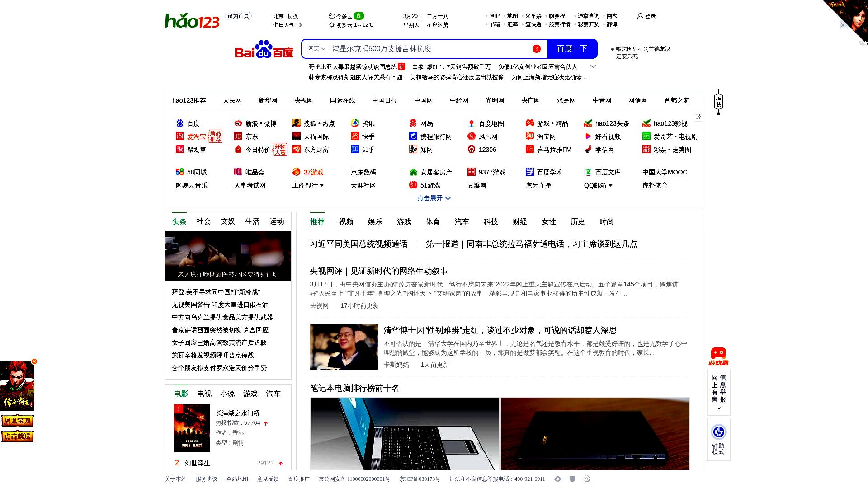Viewport: 868px width, 488px height.
Task: Select the 科技 feed tab
Action: point(491,221)
